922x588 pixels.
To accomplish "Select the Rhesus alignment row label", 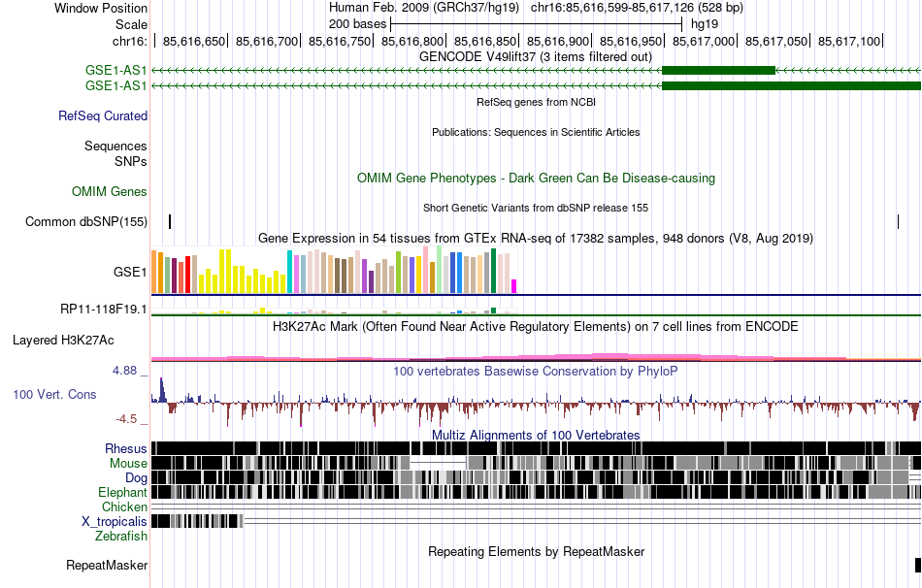I will click(x=126, y=448).
